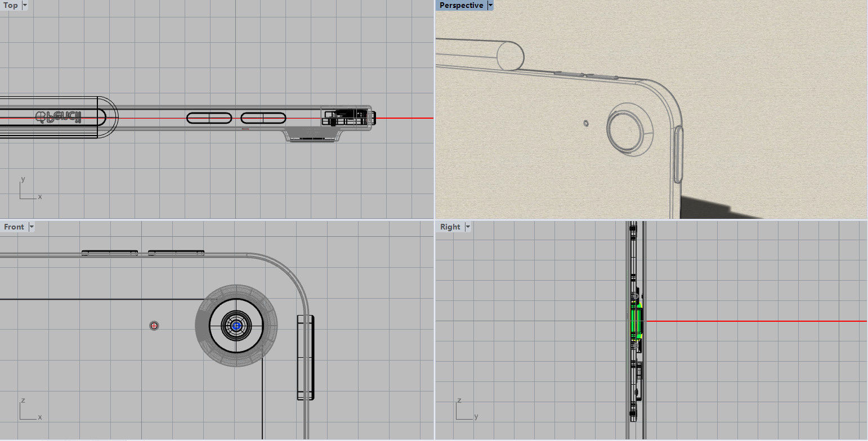This screenshot has height=441, width=868.
Task: Select the right top-edge button in Front view
Action: pos(176,253)
